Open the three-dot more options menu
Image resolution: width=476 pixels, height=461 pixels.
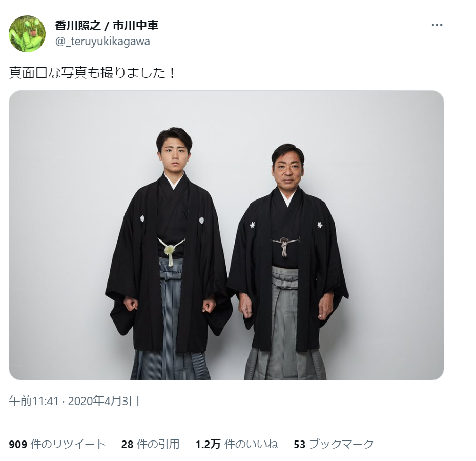point(437,25)
